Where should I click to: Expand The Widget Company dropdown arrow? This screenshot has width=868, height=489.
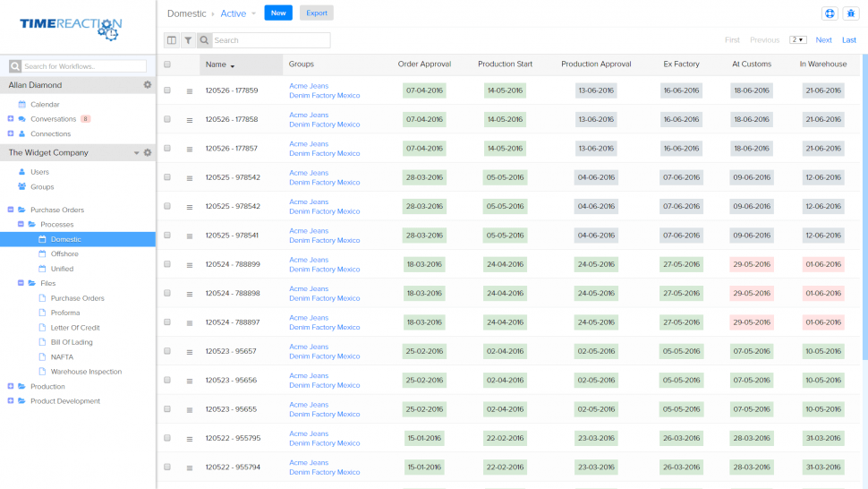click(x=136, y=153)
